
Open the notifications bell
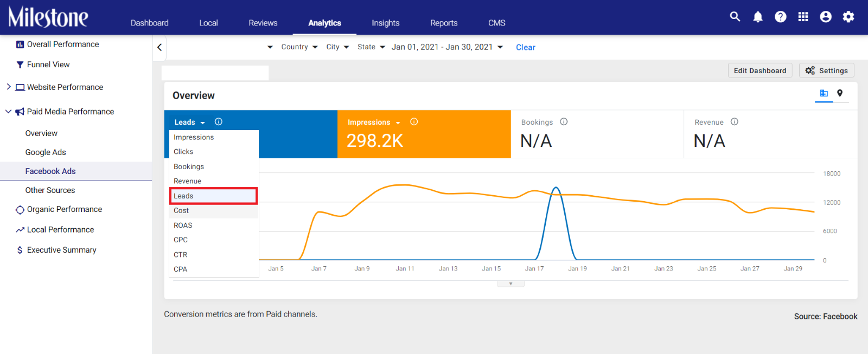coord(758,17)
